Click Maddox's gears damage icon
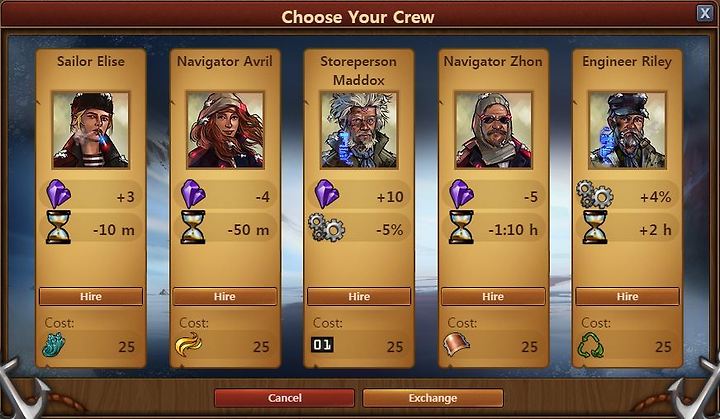The image size is (720, 419). pyautogui.click(x=326, y=227)
